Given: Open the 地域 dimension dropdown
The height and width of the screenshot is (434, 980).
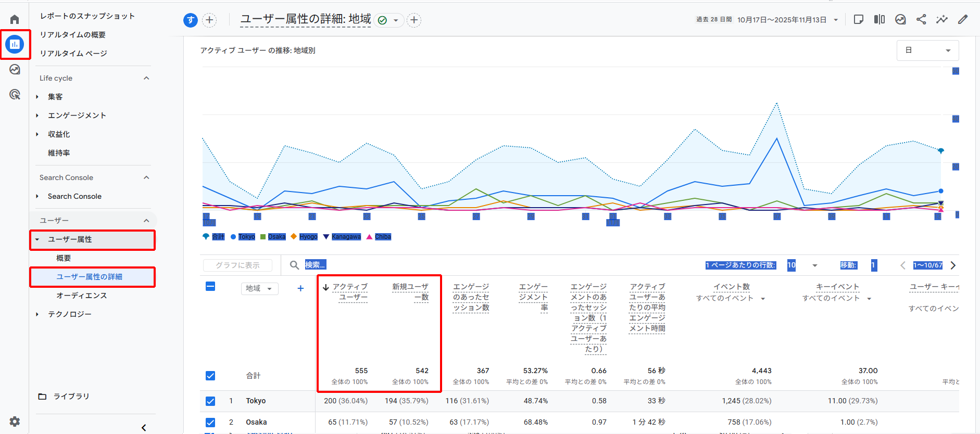Looking at the screenshot, I should [259, 288].
